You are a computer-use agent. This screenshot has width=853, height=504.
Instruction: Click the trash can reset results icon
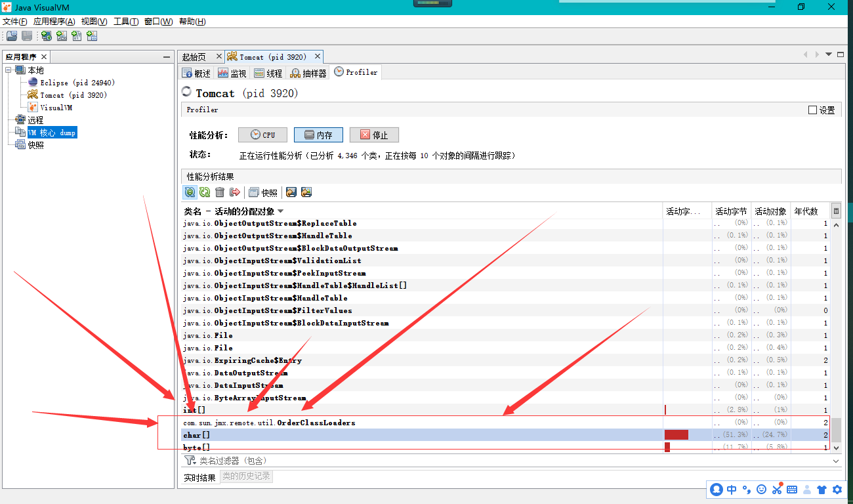(220, 192)
